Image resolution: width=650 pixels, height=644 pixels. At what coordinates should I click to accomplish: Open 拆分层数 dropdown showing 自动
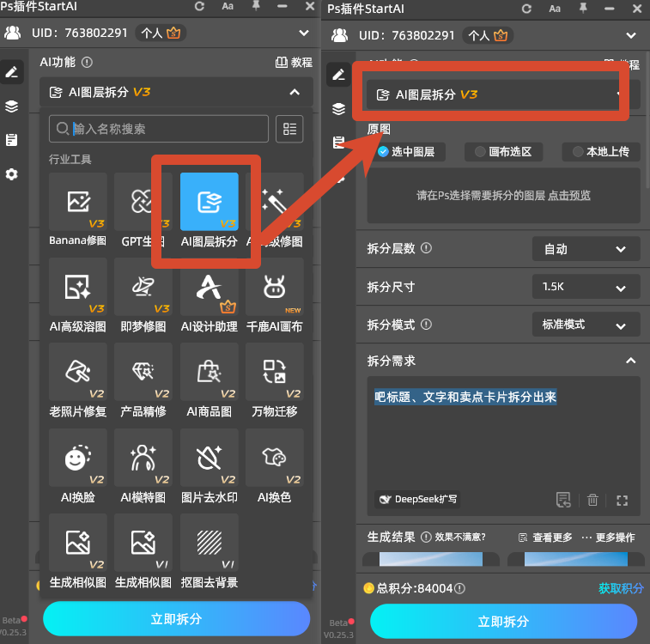[586, 249]
